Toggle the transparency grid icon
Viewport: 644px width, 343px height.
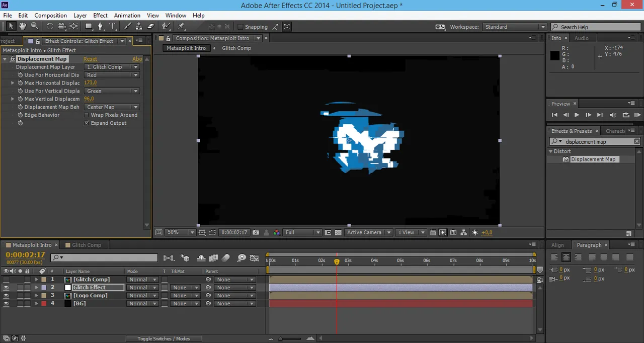click(338, 232)
